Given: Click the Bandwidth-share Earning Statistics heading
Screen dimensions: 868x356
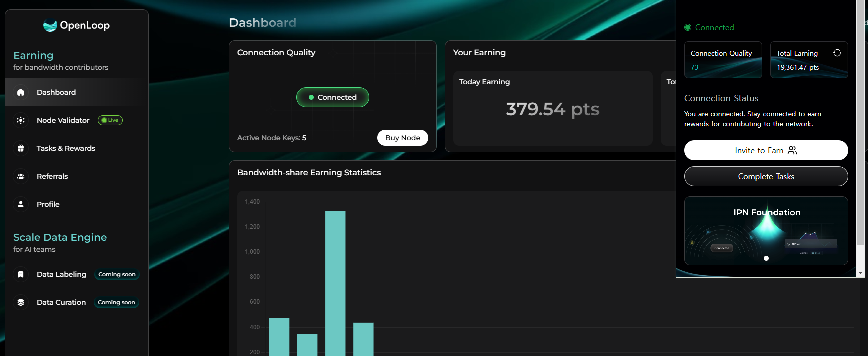Looking at the screenshot, I should (309, 172).
